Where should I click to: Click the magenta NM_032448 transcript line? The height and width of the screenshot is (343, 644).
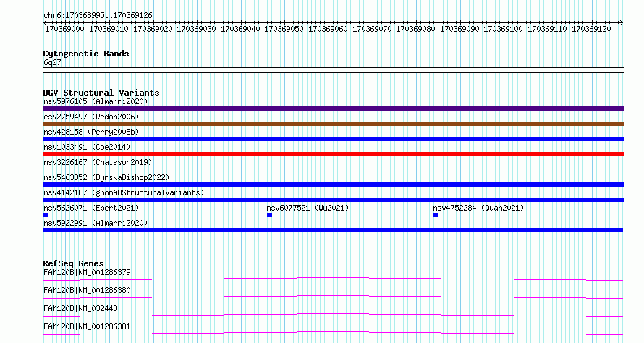pyautogui.click(x=333, y=315)
